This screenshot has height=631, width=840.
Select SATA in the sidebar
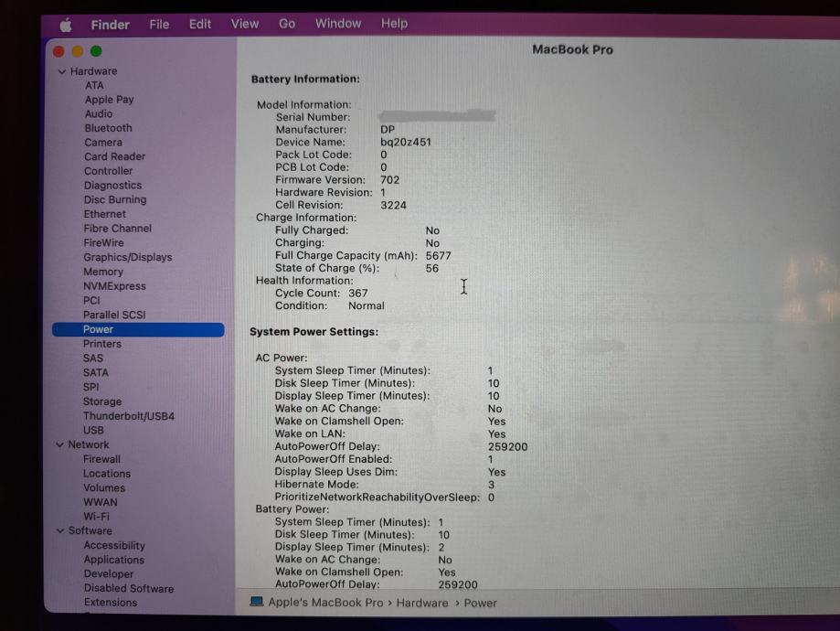(96, 372)
